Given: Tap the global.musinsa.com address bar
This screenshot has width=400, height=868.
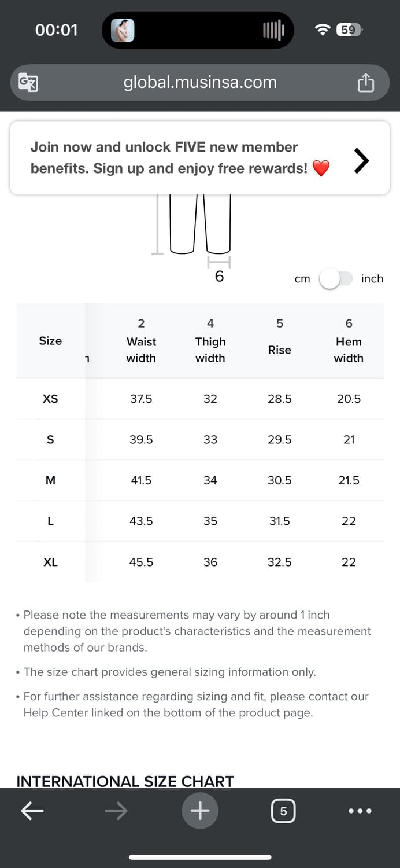Looking at the screenshot, I should 200,83.
